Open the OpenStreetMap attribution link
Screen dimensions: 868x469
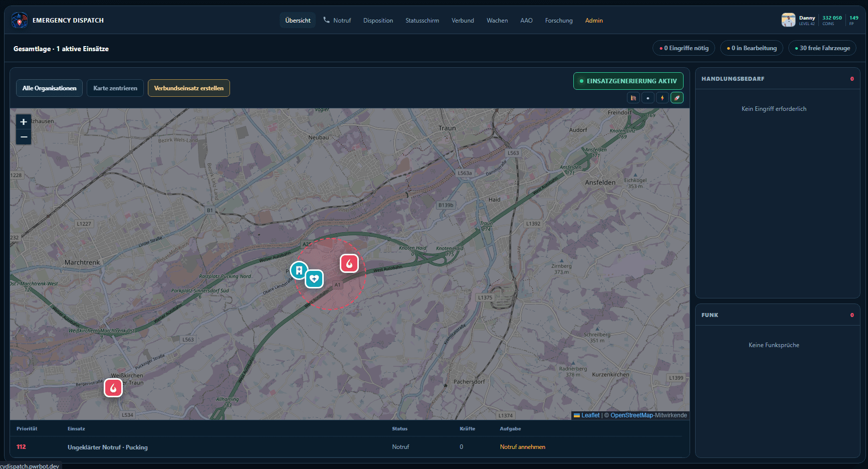click(x=631, y=415)
